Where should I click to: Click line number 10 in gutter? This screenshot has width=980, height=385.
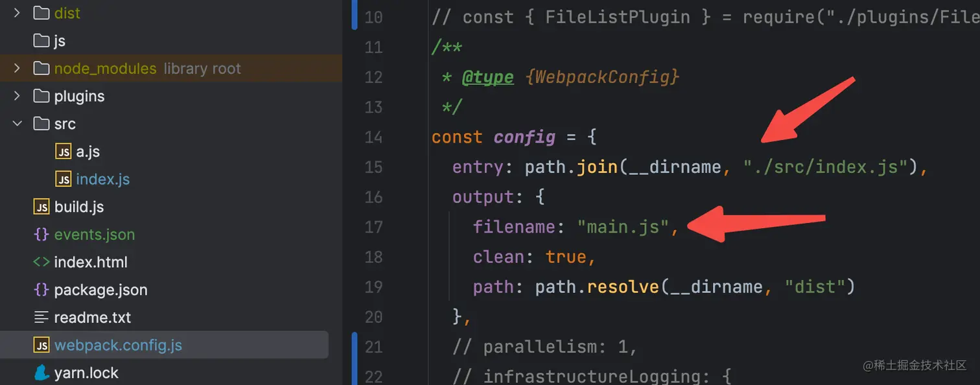click(373, 17)
